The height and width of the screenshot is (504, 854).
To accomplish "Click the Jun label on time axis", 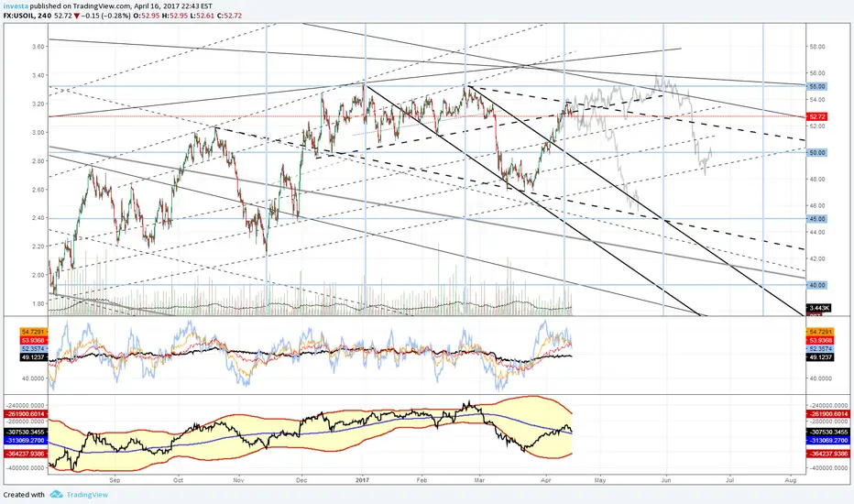I will [x=665, y=480].
